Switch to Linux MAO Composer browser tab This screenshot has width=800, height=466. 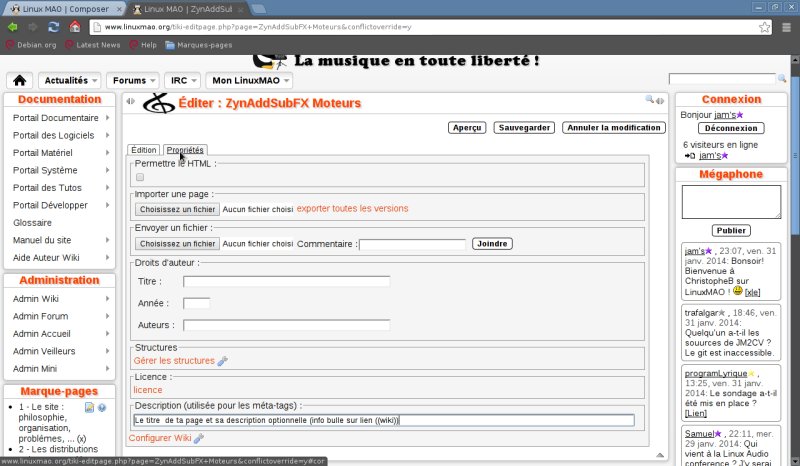tap(66, 9)
